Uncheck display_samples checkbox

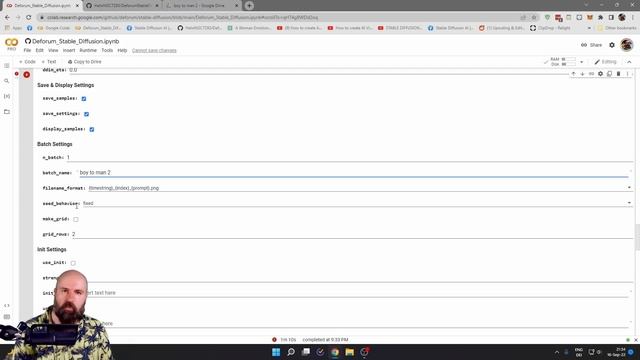(92, 129)
